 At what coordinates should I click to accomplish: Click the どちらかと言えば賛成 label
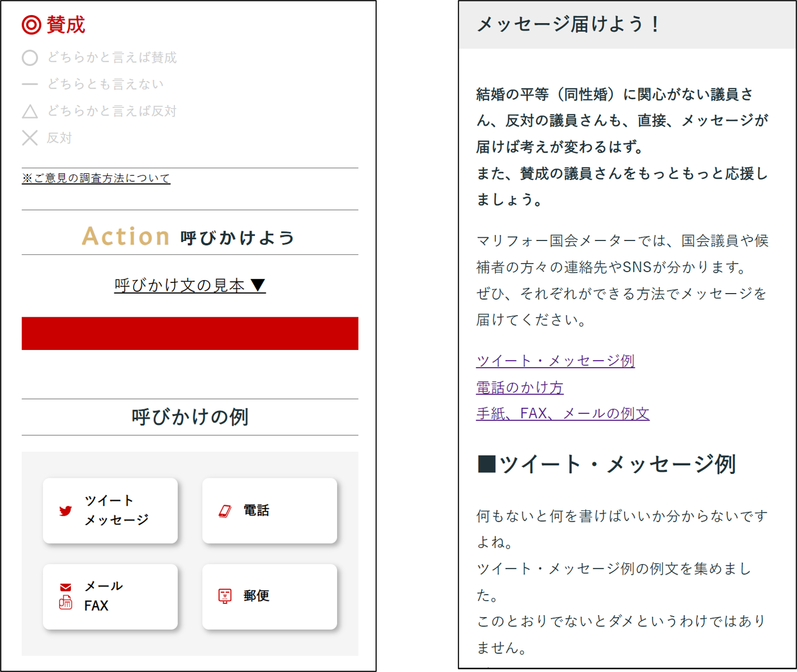coord(112,57)
